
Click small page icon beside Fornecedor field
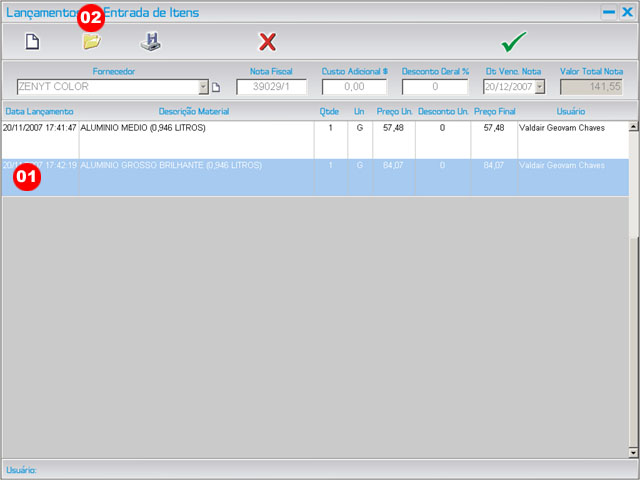(215, 87)
